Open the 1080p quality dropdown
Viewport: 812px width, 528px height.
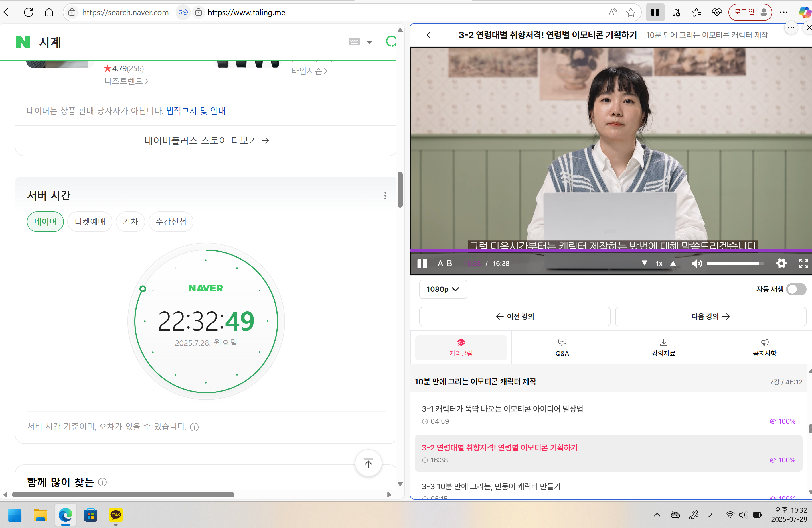pos(443,289)
